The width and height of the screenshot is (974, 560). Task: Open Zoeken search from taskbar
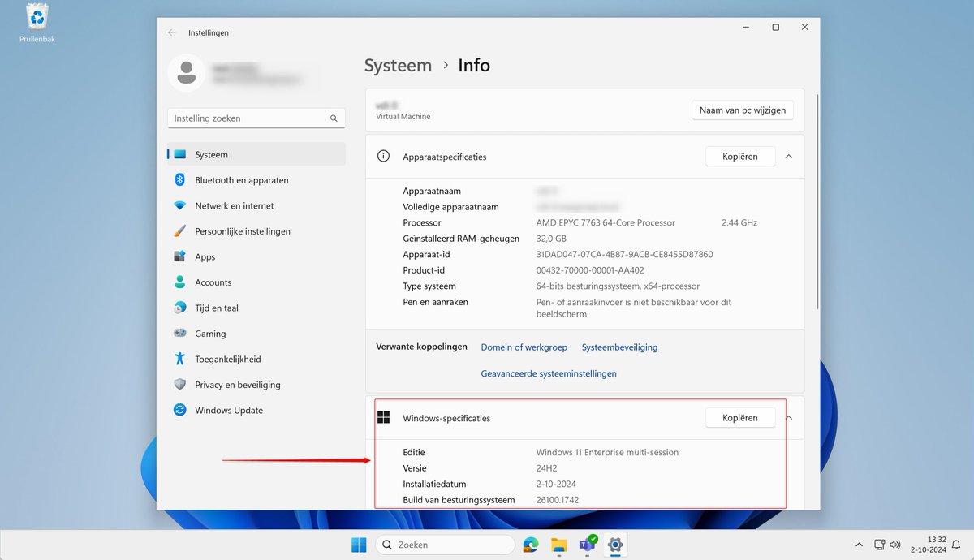point(444,545)
